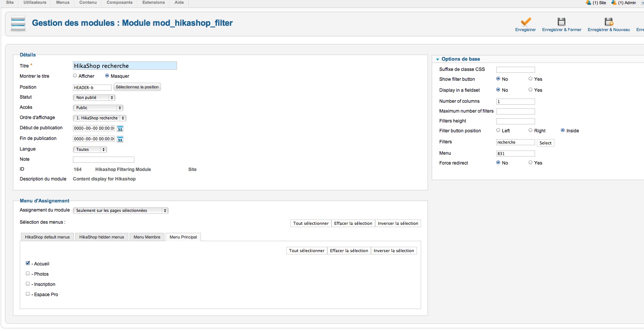Switch to Menu Principal tab
Screen dimensions: 644x331
click(183, 237)
